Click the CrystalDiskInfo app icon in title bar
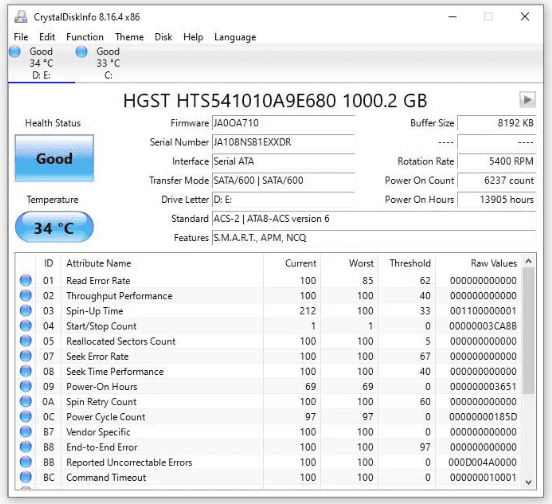The width and height of the screenshot is (552, 504). tap(21, 17)
